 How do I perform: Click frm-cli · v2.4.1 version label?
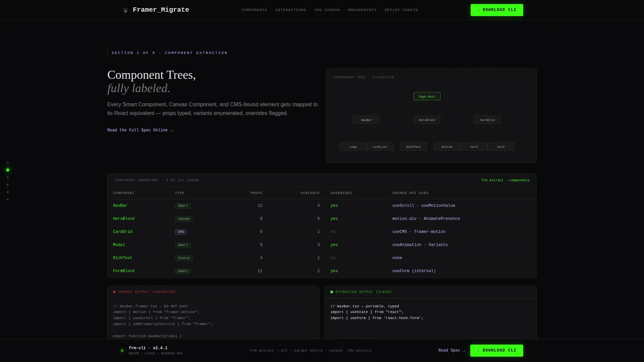148,348
